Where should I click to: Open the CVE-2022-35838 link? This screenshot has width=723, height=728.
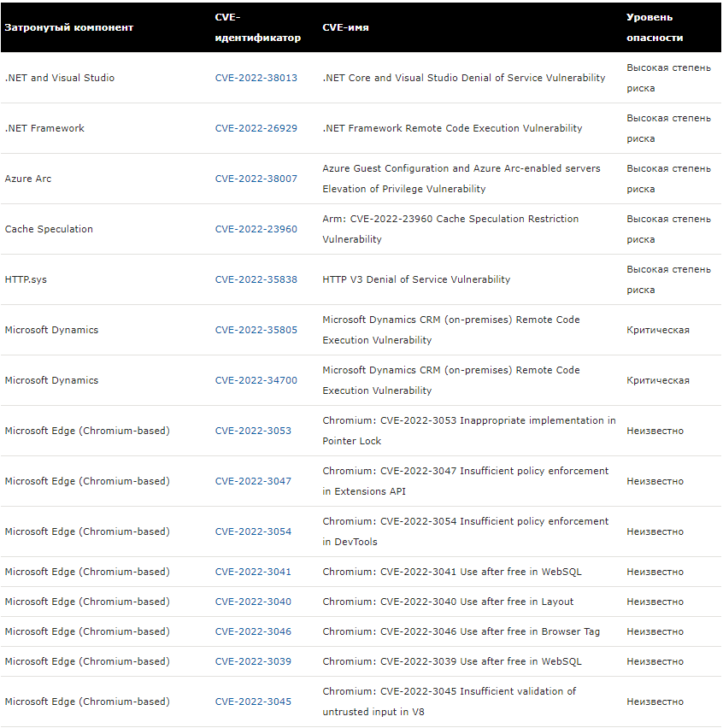256,279
